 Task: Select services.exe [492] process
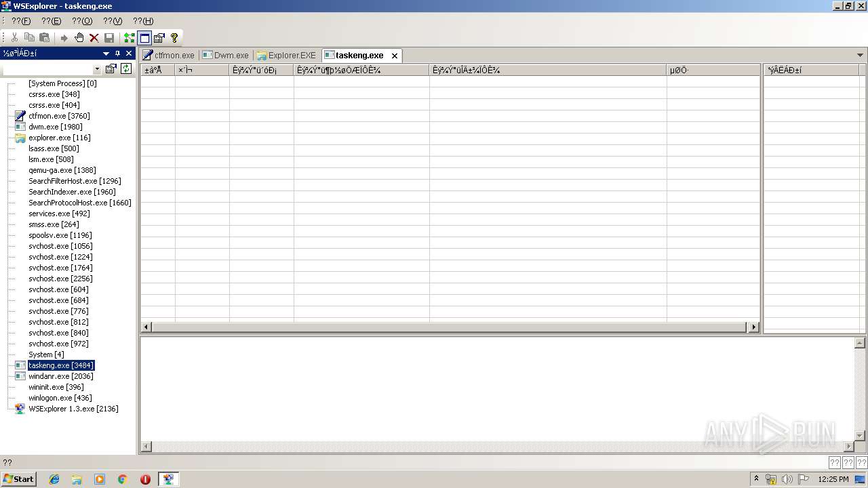click(59, 213)
